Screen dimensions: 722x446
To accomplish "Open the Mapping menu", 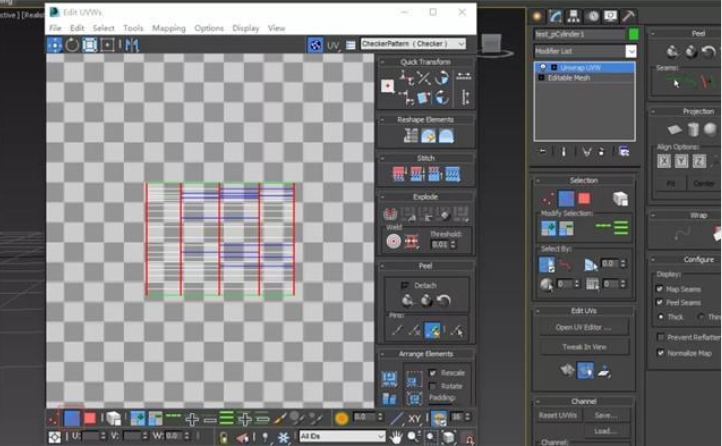I will tap(169, 28).
